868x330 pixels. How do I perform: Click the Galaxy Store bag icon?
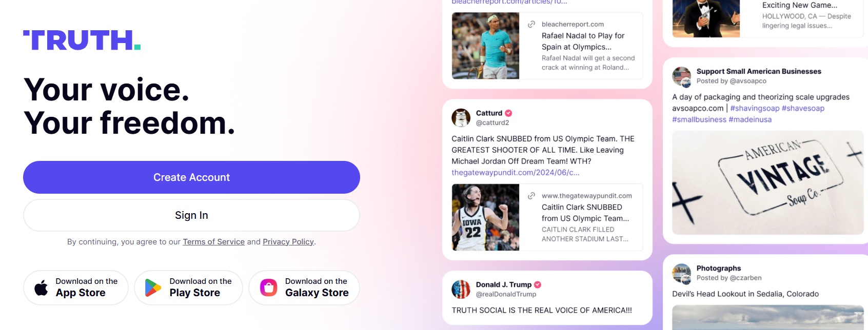pyautogui.click(x=268, y=288)
